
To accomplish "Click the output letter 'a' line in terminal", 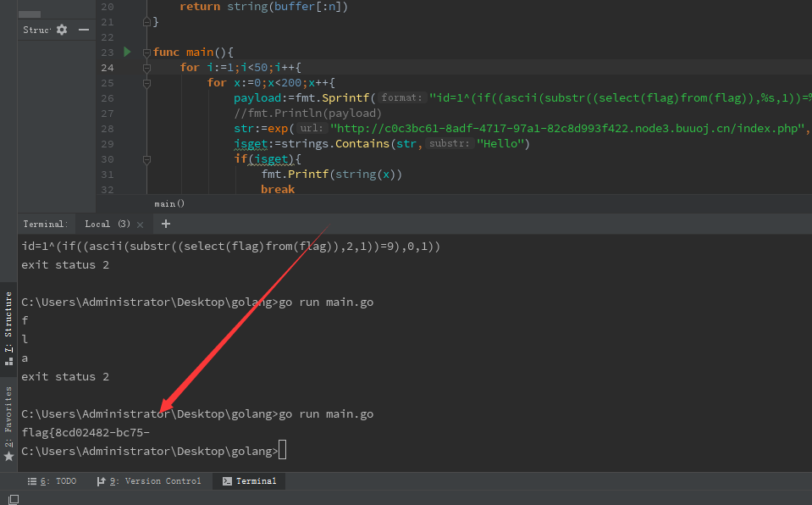I will coord(25,358).
